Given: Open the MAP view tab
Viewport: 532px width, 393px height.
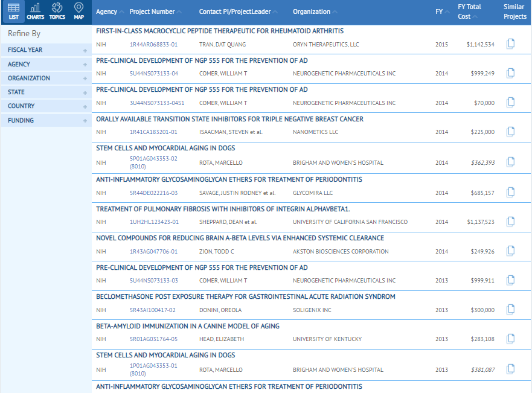Looking at the screenshot, I should [79, 11].
